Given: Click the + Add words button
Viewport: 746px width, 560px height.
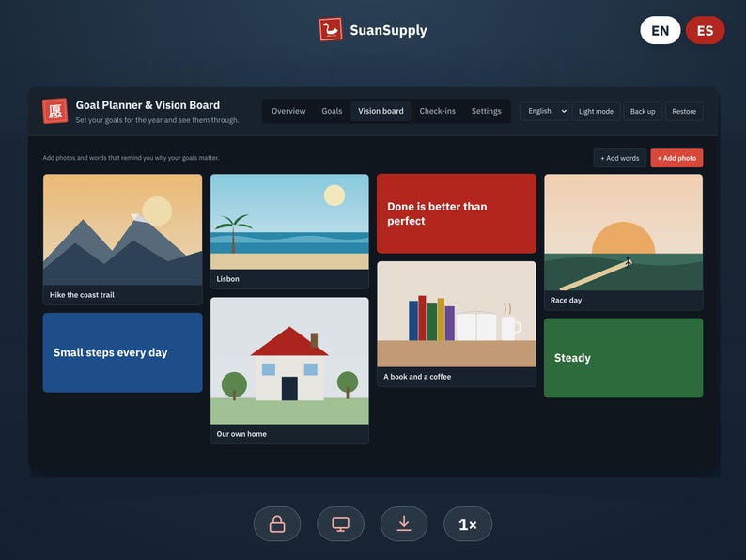Looking at the screenshot, I should (x=619, y=158).
